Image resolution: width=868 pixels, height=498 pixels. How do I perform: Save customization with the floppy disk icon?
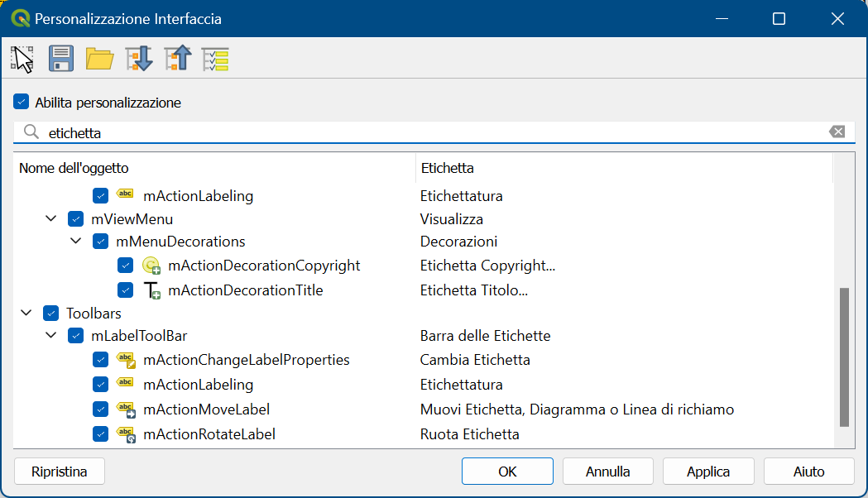pyautogui.click(x=61, y=59)
